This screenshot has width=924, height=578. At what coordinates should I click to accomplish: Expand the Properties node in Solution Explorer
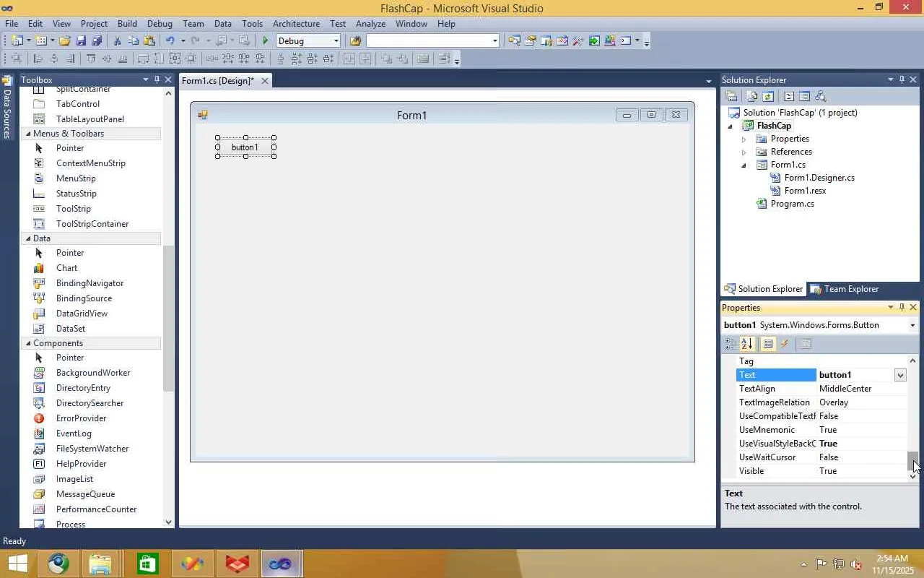744,139
